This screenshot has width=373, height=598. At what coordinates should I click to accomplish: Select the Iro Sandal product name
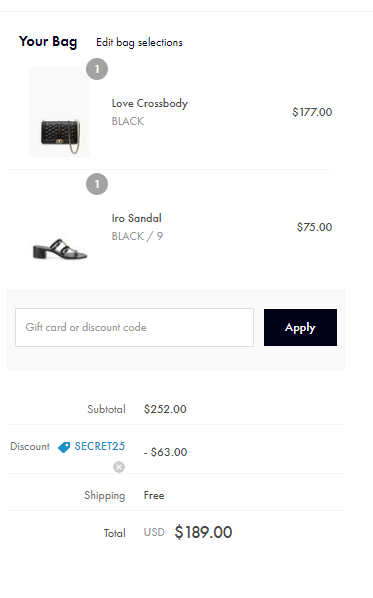pyautogui.click(x=137, y=218)
